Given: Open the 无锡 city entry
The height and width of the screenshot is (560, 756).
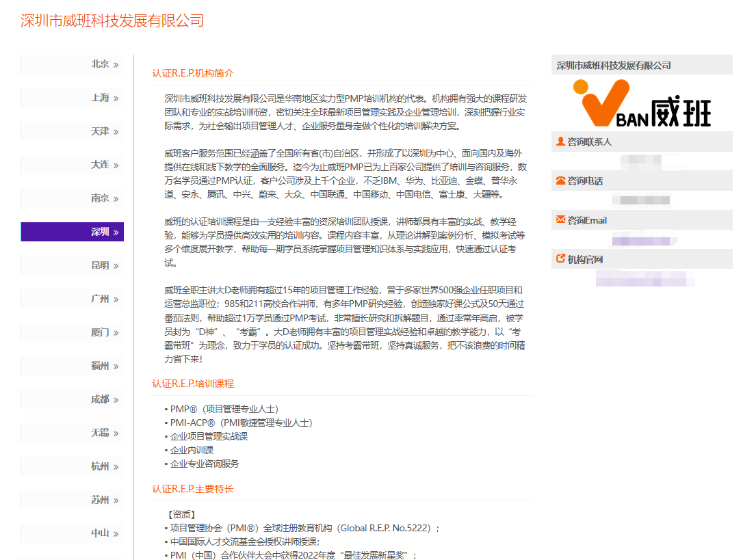Looking at the screenshot, I should coord(73,433).
